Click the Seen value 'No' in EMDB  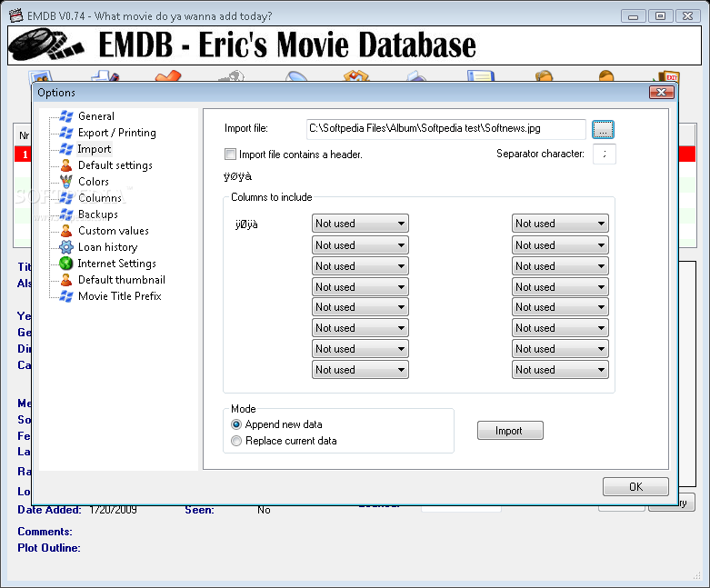coord(264,510)
